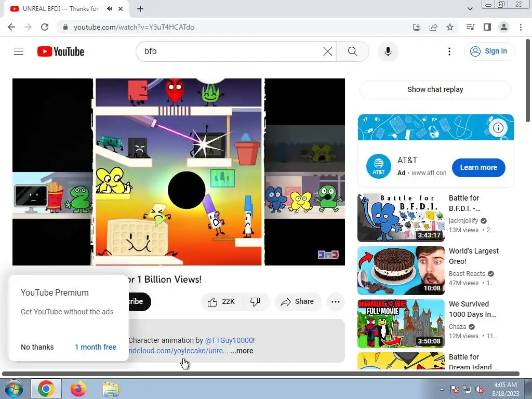The image size is (532, 399).
Task: Open @TTGuy10000 channel link
Action: pyautogui.click(x=229, y=340)
